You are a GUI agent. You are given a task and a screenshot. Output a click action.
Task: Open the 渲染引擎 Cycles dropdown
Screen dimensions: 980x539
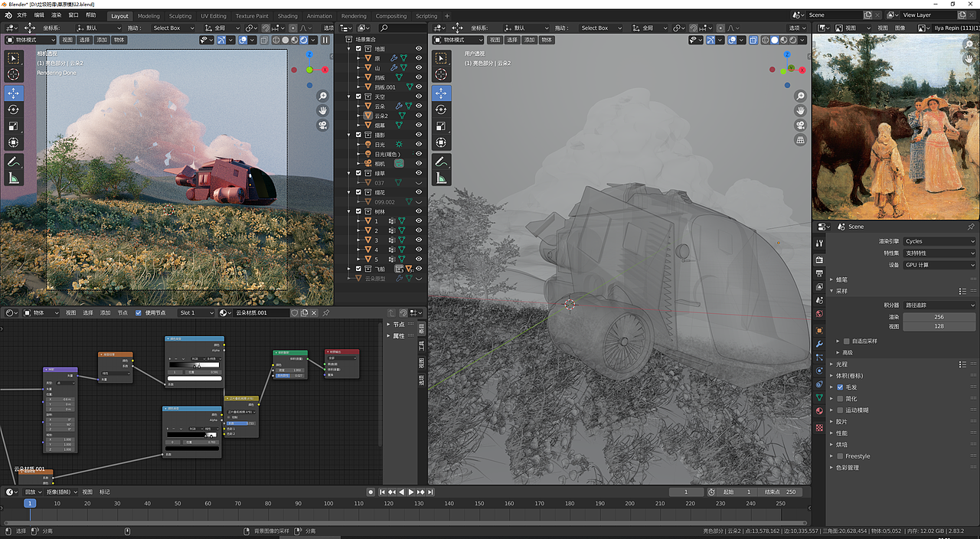939,241
